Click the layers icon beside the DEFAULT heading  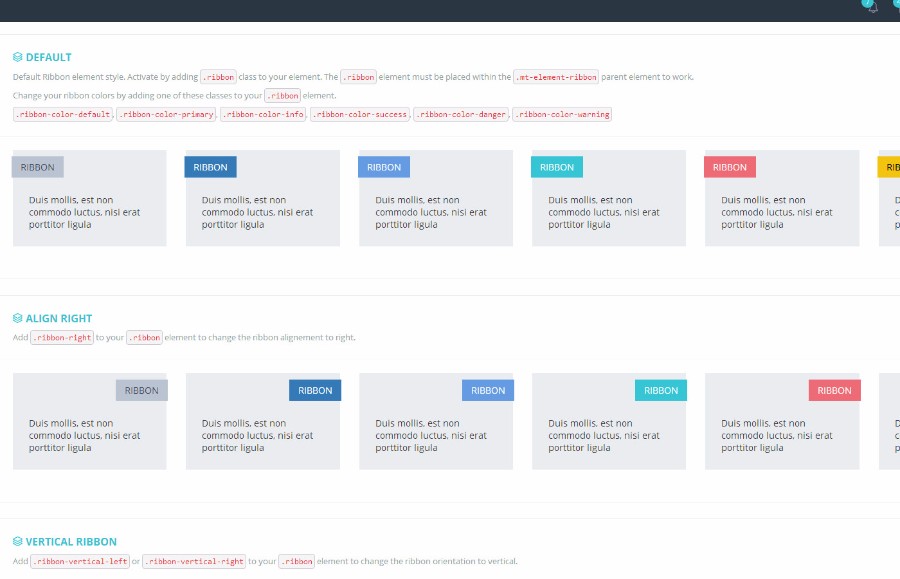(x=17, y=57)
